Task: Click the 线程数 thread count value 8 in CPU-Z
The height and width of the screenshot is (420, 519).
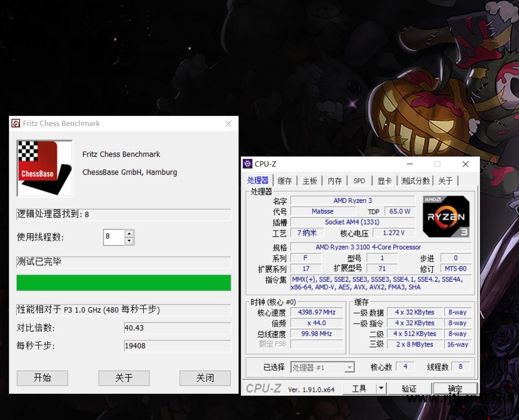Action: 460,367
